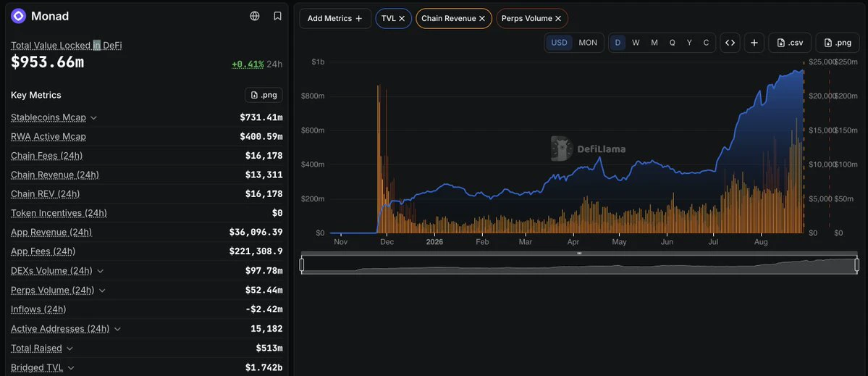
Task: Click the plus icon next to embed
Action: [754, 43]
